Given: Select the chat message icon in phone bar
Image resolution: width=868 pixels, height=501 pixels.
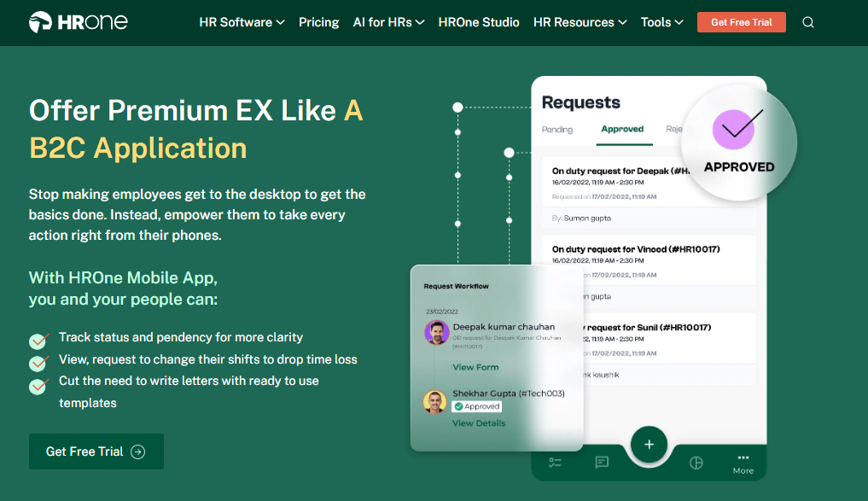Looking at the screenshot, I should (x=602, y=463).
